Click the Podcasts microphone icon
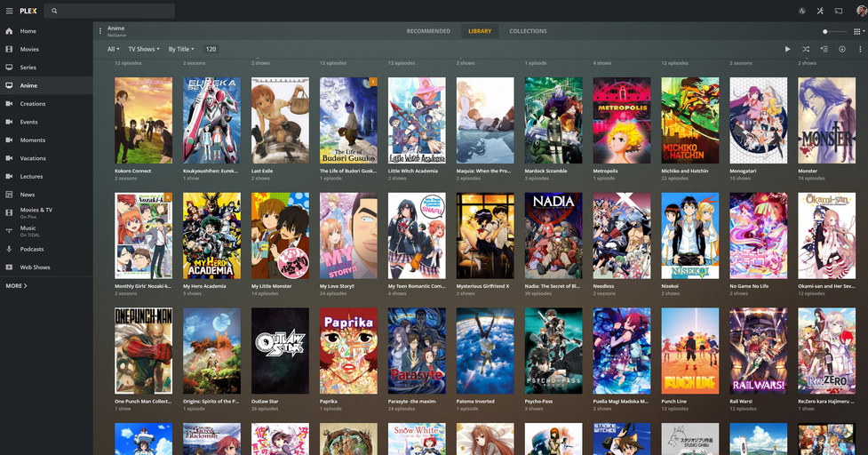The width and height of the screenshot is (868, 455). pos(9,249)
